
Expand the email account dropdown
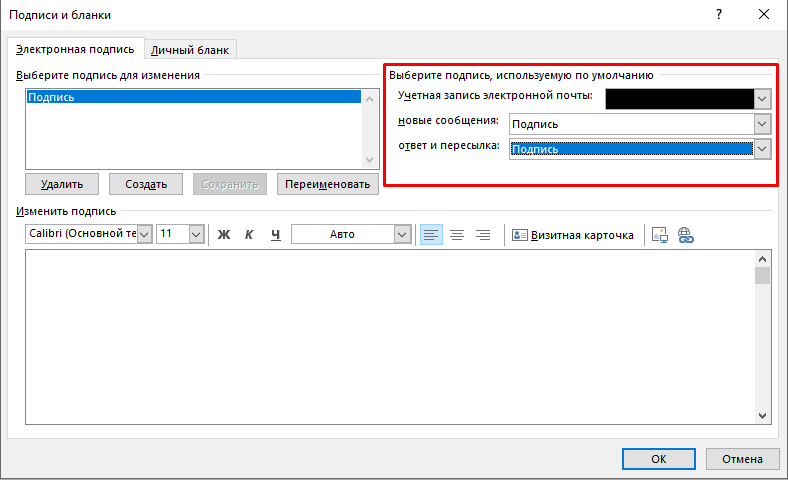763,98
